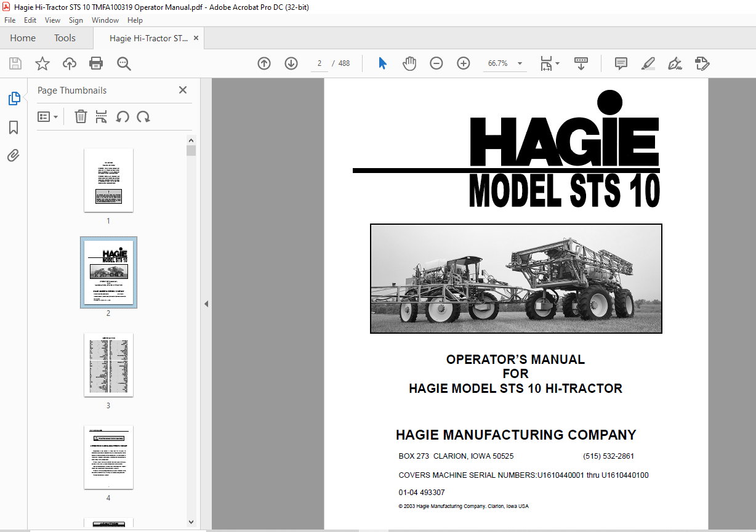
Task: Open the Edit menu
Action: (x=30, y=20)
